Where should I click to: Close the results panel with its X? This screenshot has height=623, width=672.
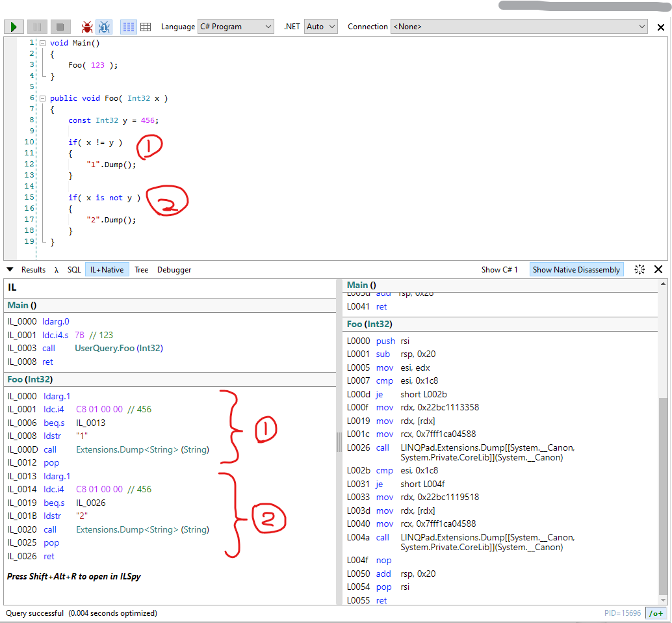[x=659, y=269]
